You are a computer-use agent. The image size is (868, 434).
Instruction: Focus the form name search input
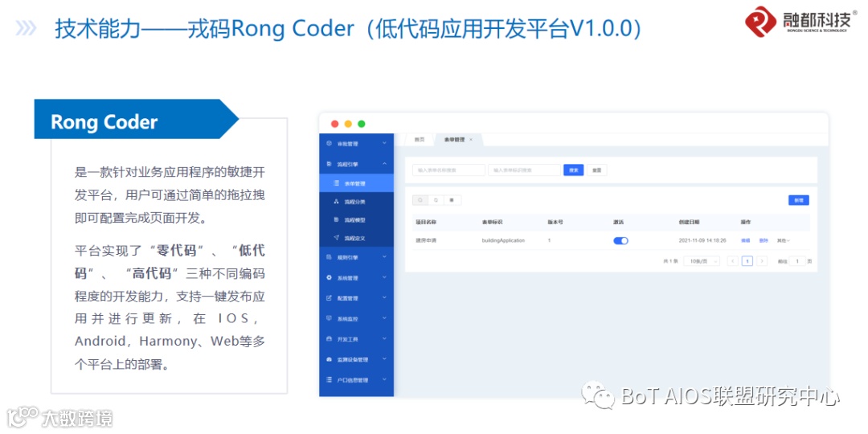(x=449, y=170)
